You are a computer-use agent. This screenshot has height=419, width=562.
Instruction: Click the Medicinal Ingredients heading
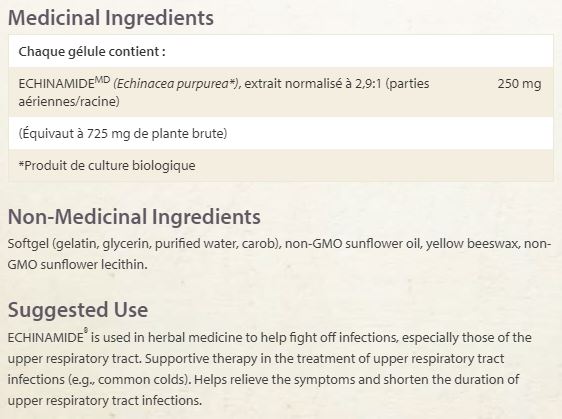tap(111, 18)
